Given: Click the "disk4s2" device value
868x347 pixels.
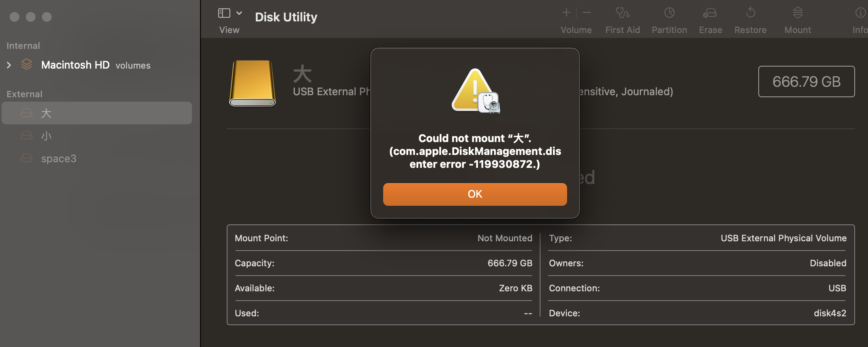Looking at the screenshot, I should (x=830, y=313).
